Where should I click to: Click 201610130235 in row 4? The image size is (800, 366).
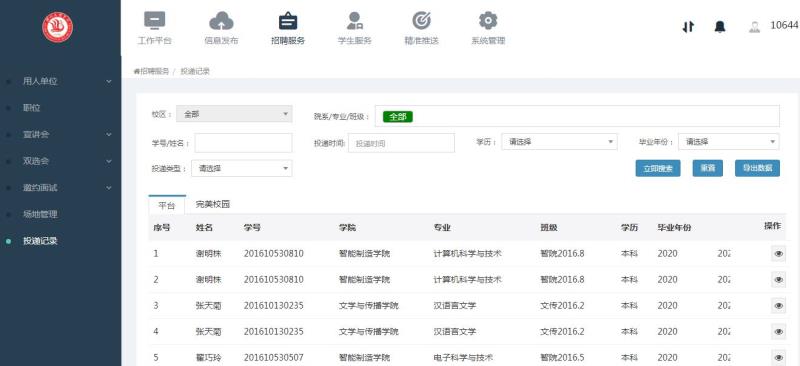tap(273, 332)
